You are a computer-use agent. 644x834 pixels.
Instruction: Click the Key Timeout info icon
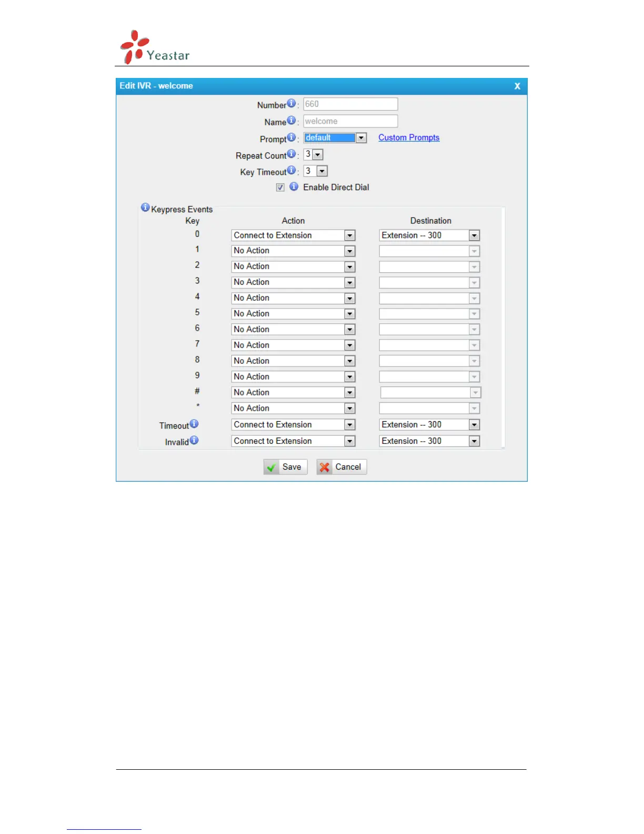point(291,170)
